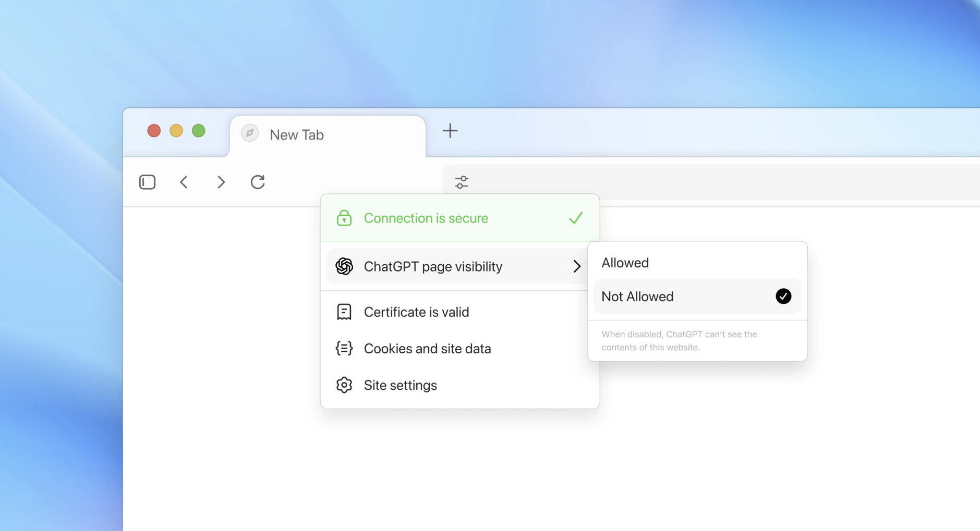This screenshot has height=531, width=980.
Task: Click the ChatGPT logo icon
Action: (344, 266)
